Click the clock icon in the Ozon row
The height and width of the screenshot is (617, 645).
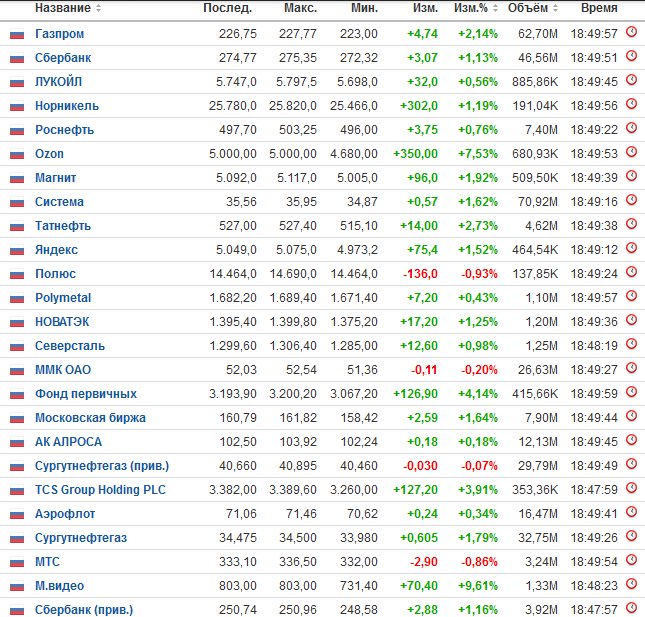coord(631,152)
